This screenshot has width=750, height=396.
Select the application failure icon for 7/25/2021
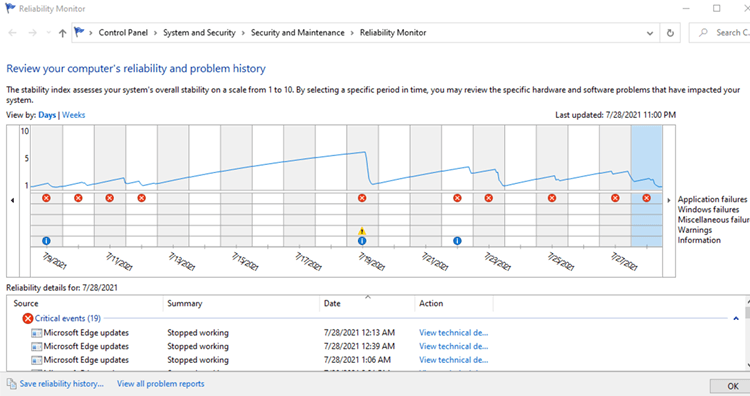click(x=552, y=198)
